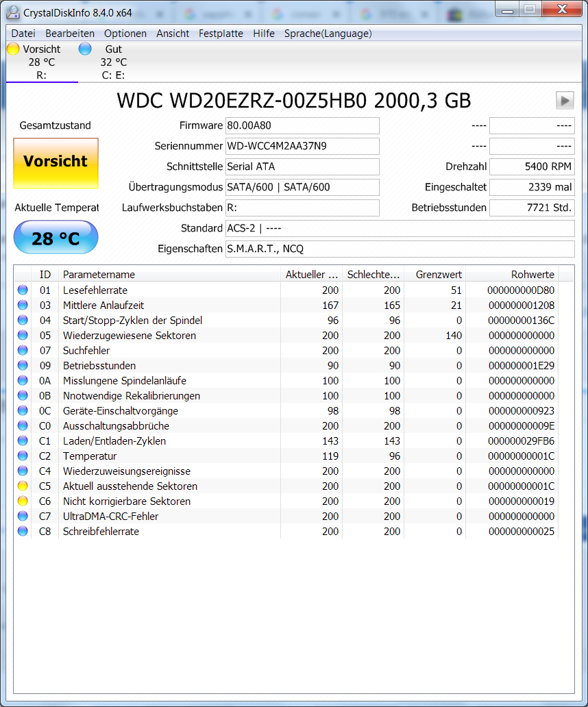
Task: Open the Hilfe menu
Action: [x=264, y=34]
